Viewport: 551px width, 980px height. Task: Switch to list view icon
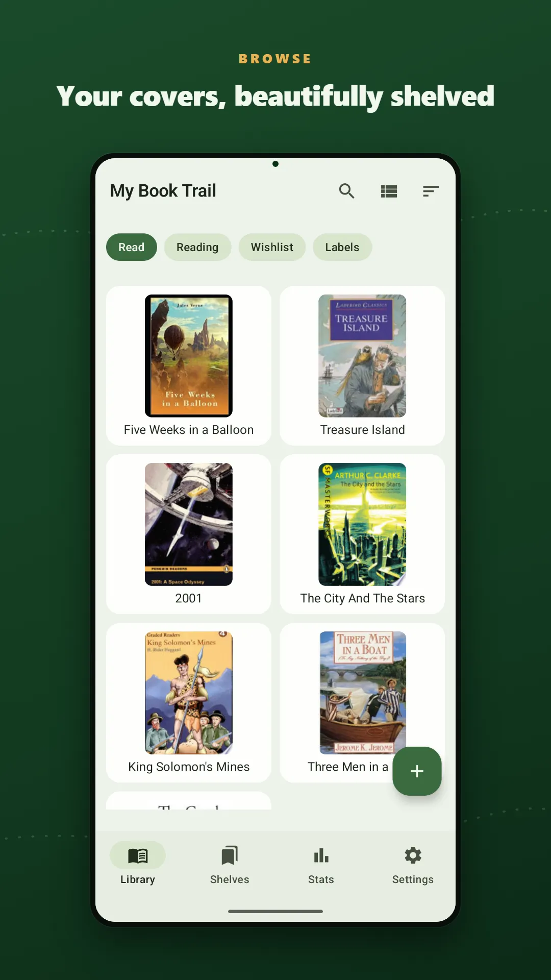coord(389,191)
